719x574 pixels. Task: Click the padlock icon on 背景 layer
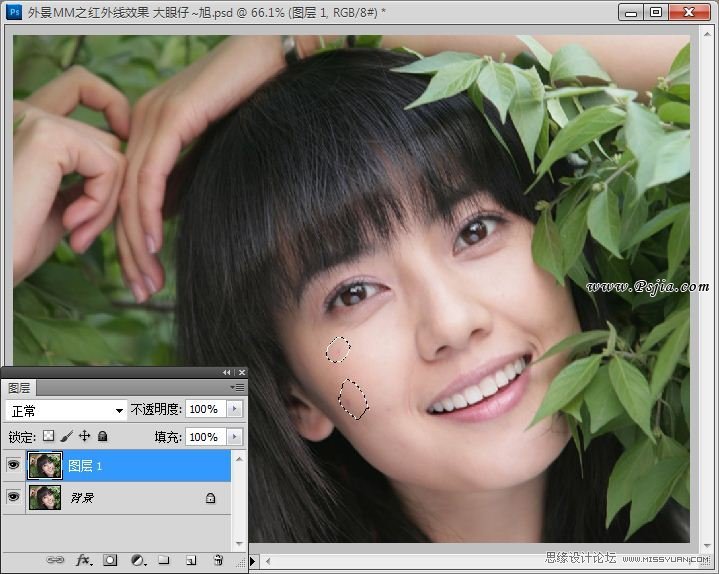click(210, 498)
